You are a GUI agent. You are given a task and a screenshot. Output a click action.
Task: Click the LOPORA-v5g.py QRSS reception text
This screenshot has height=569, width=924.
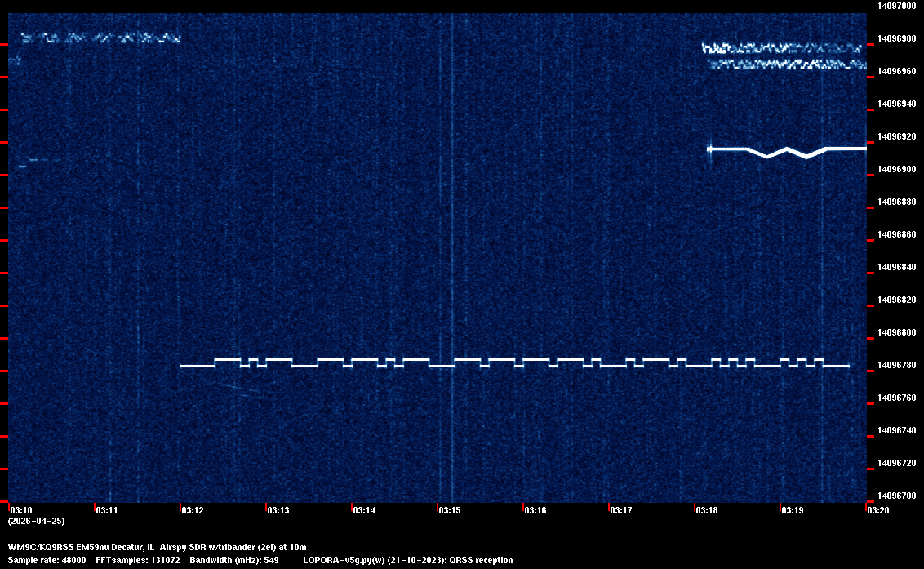[x=407, y=560]
